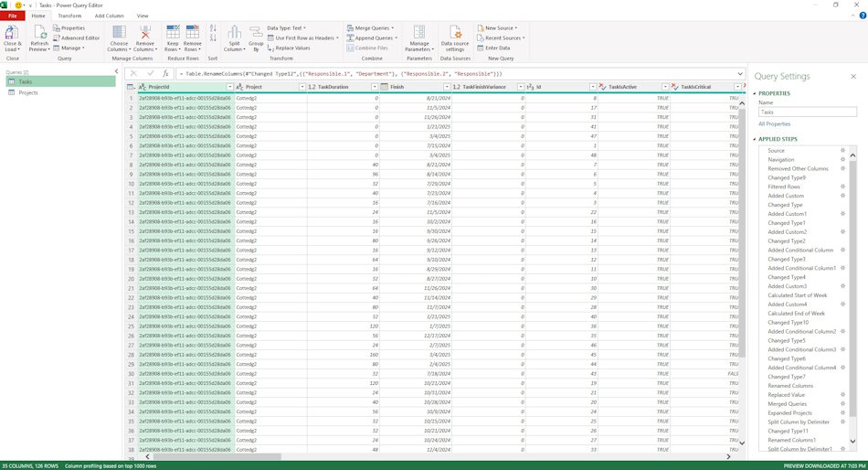Collapse the PROPERTIES section

coord(755,93)
